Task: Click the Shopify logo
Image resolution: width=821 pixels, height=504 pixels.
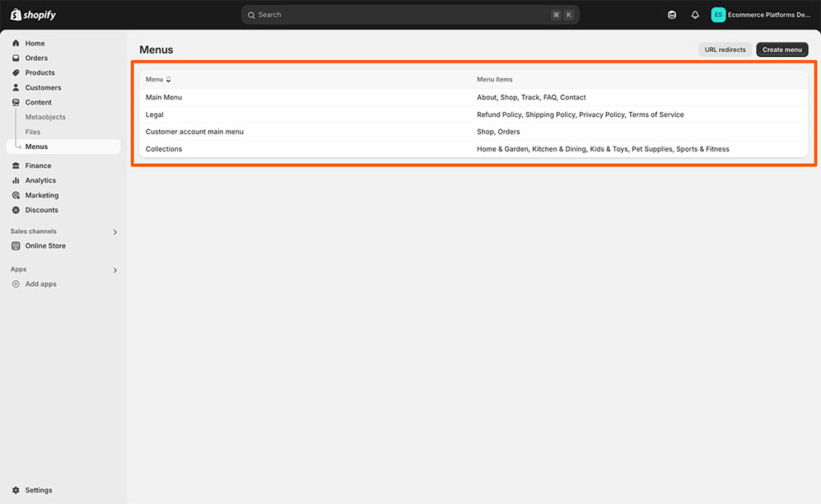Action: pos(32,14)
